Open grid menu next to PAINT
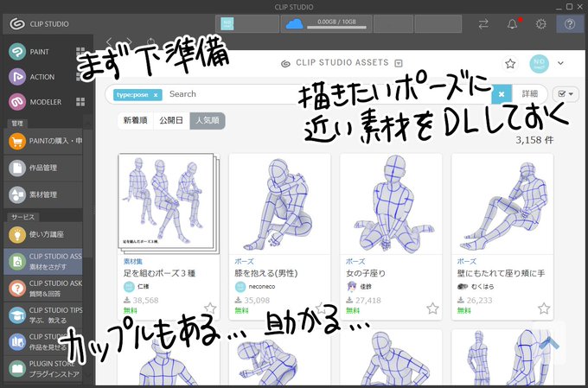 (x=80, y=52)
